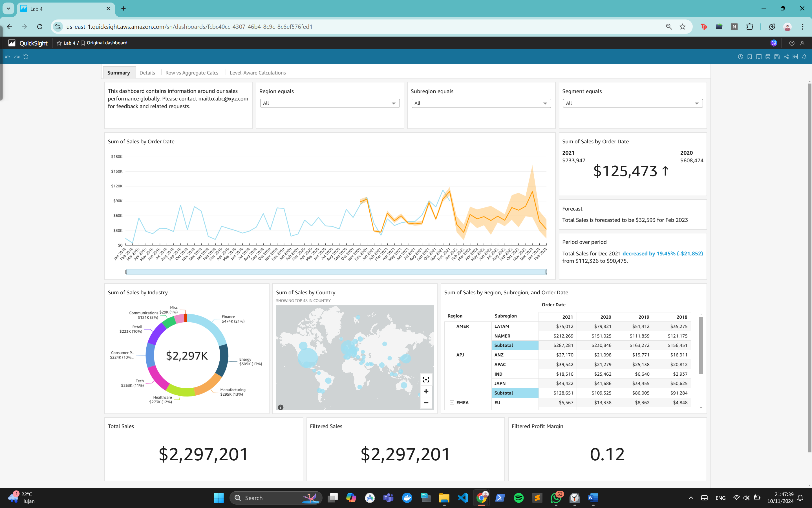Open the schedules clock icon
The height and width of the screenshot is (508, 812).
point(741,57)
